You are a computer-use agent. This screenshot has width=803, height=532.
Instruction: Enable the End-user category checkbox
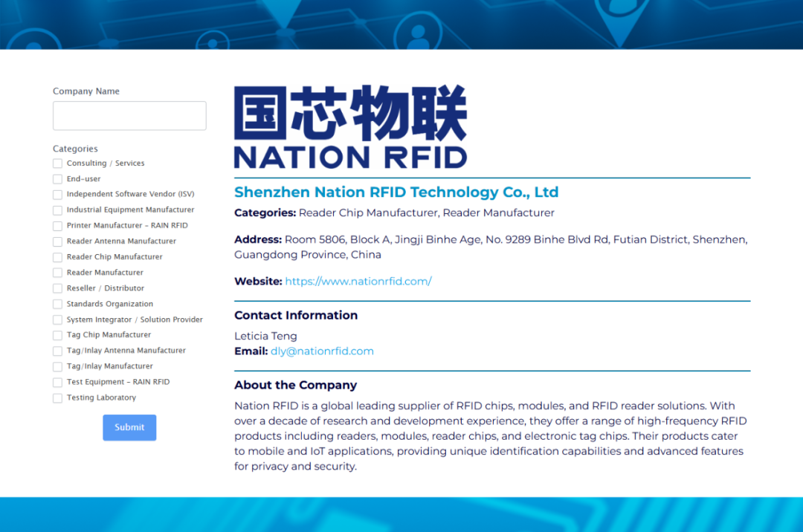58,179
